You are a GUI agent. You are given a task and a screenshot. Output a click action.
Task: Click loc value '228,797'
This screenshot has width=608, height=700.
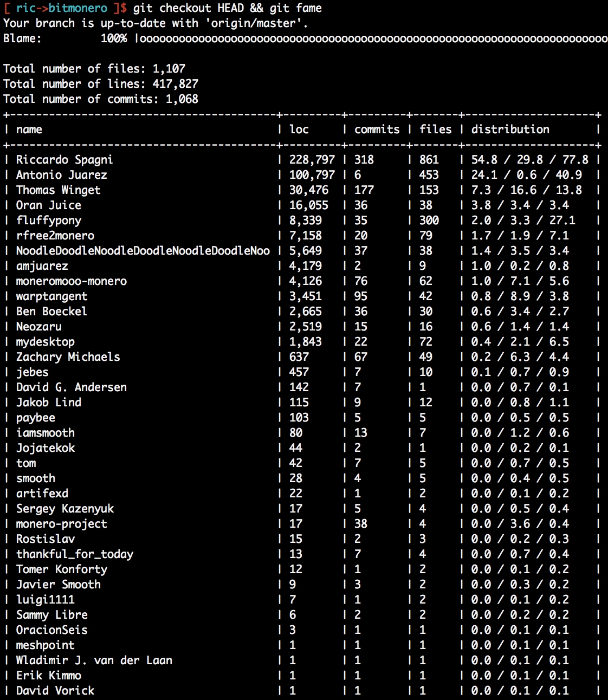(x=312, y=160)
